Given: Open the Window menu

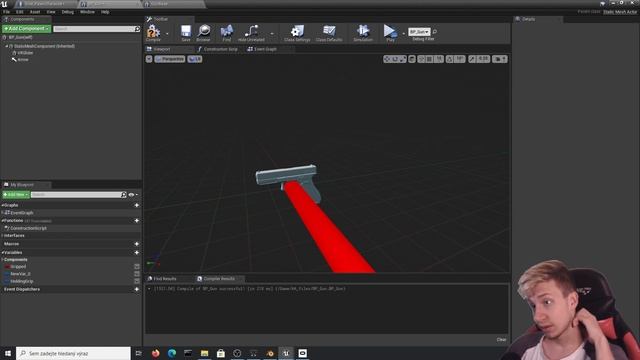Looking at the screenshot, I should tap(87, 12).
